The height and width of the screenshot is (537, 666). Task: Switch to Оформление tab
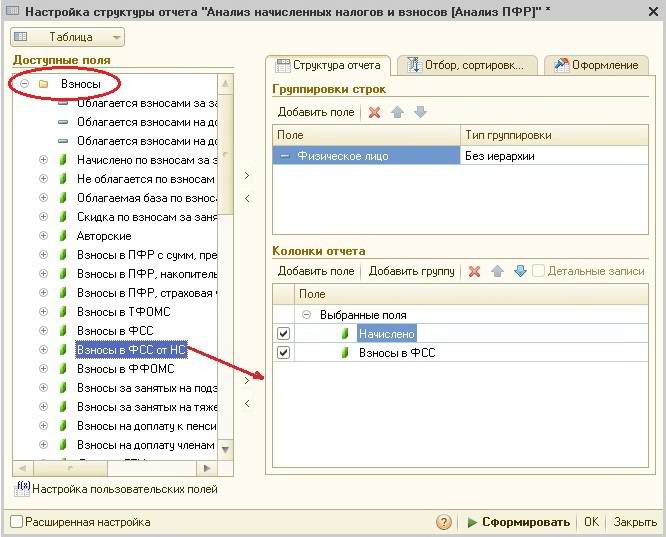coord(596,65)
